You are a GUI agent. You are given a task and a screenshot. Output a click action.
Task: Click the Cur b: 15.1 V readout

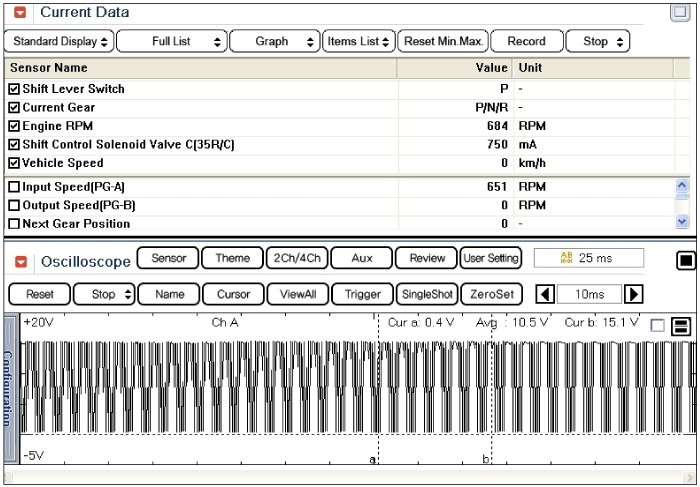(x=602, y=323)
